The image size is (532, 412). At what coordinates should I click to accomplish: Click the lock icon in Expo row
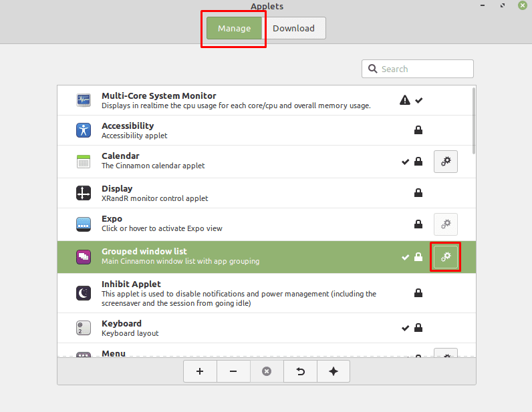tap(418, 224)
